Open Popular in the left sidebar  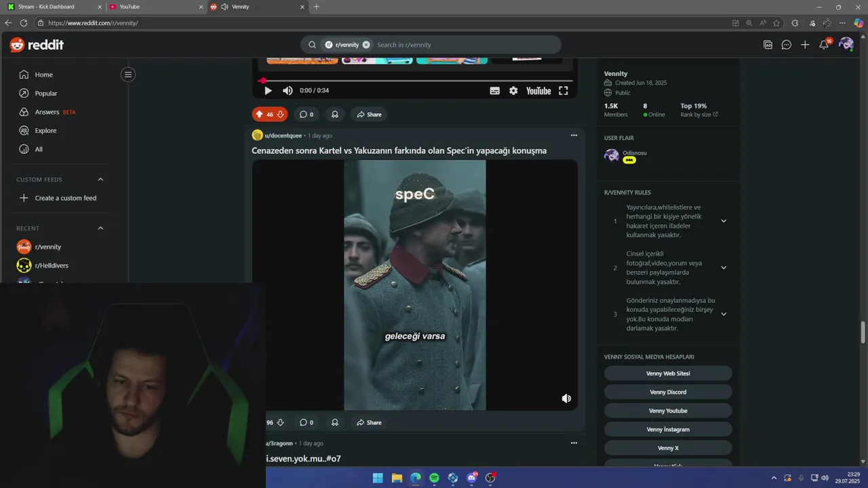point(46,94)
